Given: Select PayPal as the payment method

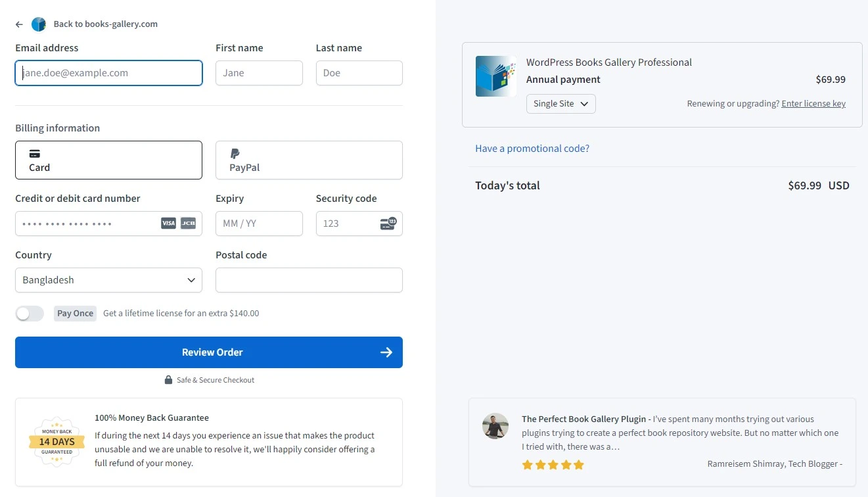Looking at the screenshot, I should (x=309, y=160).
